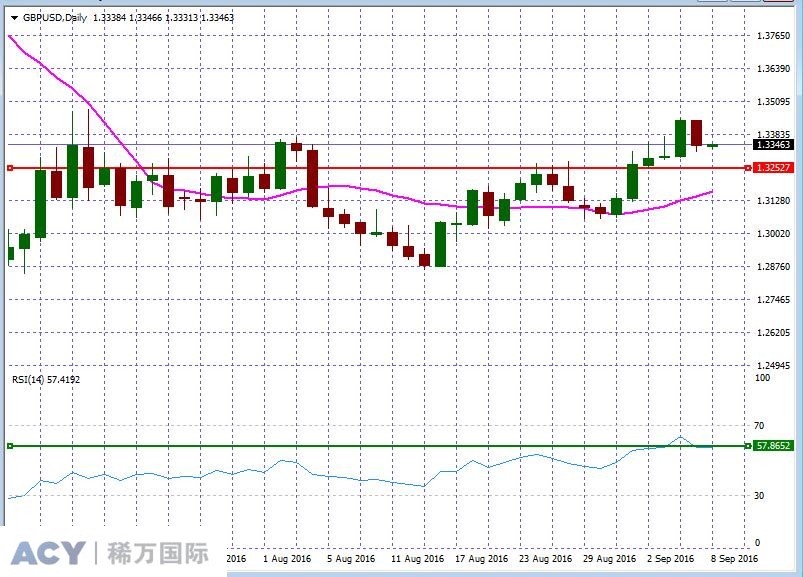The width and height of the screenshot is (803, 577).
Task: Click the 2 Sep 2016 date label
Action: (670, 559)
